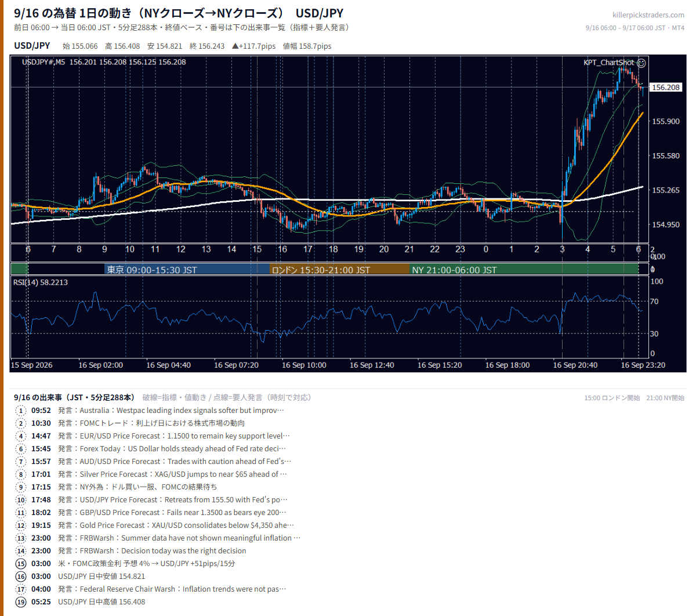This screenshot has width=696, height=616.
Task: Click the 'USD/JPY 日中高値 156.408' event row text
Action: 101,602
